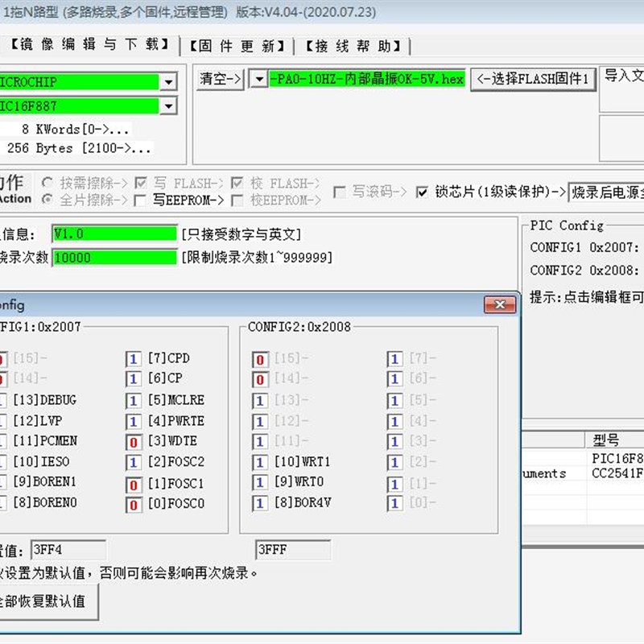
Task: Click the 3FF4 CONFIG1 value field
Action: pyautogui.click(x=68, y=550)
